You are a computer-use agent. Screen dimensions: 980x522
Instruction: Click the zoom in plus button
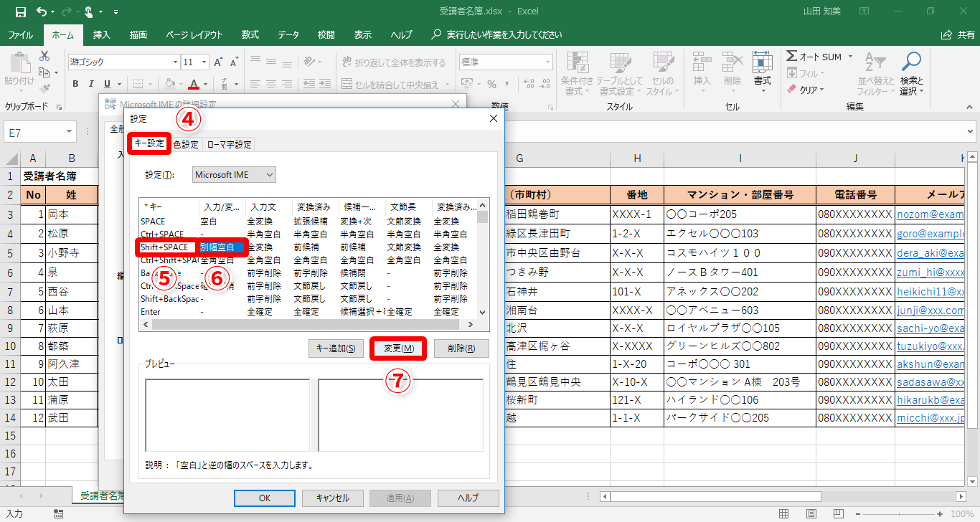click(940, 513)
